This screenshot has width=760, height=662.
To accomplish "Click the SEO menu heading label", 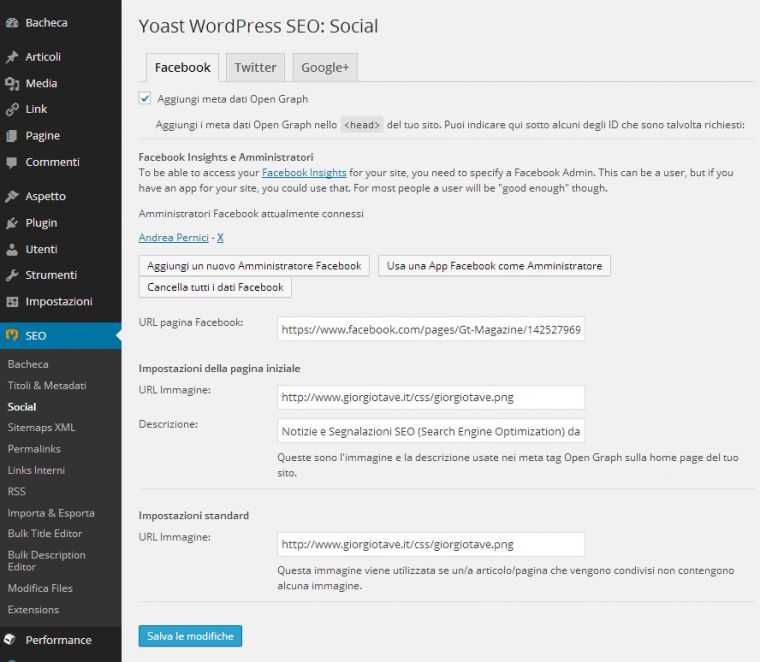I will point(35,336).
